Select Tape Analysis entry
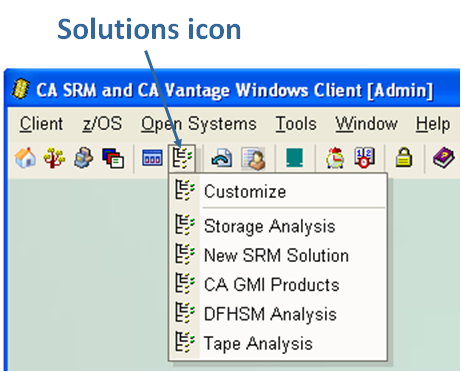461x372 pixels. point(278,343)
